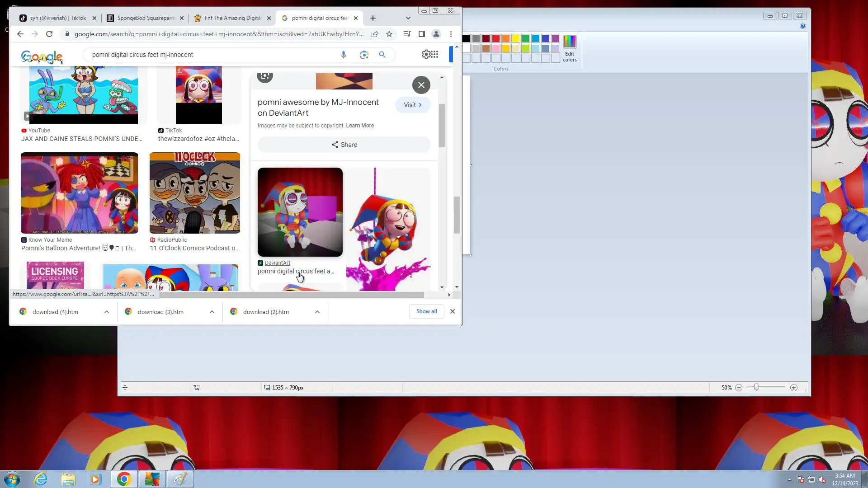Open Chrome three-dot menu
The image size is (868, 488).
[x=451, y=34]
